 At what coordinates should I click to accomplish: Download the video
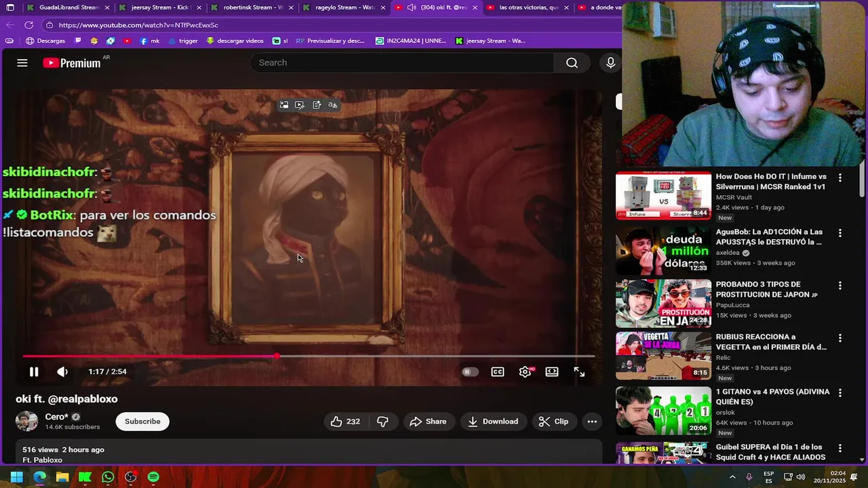coord(494,422)
